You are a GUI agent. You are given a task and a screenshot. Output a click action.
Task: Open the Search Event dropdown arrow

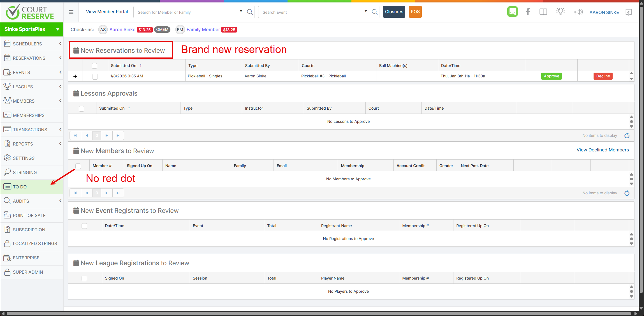tap(366, 11)
